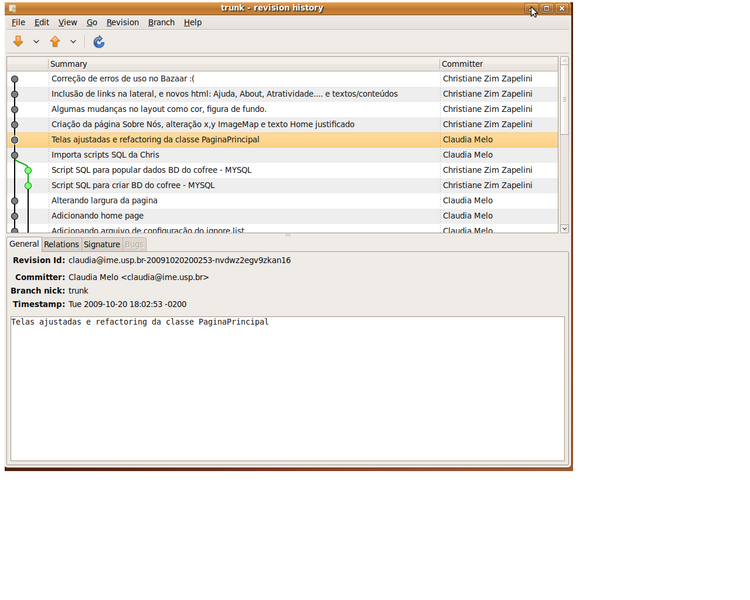Viewport: 750px width, 600px height.
Task: Click the graph node of the 'Inclusão de links' row
Action: pos(15,94)
